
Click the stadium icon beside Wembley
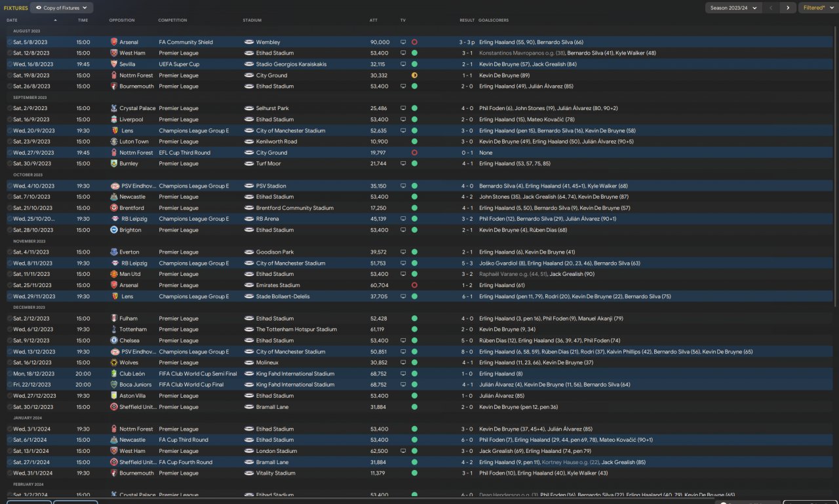[x=249, y=42]
